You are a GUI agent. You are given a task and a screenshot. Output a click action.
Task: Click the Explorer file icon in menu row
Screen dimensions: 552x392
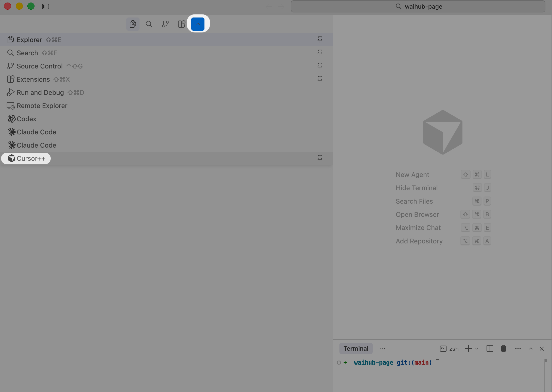point(10,40)
